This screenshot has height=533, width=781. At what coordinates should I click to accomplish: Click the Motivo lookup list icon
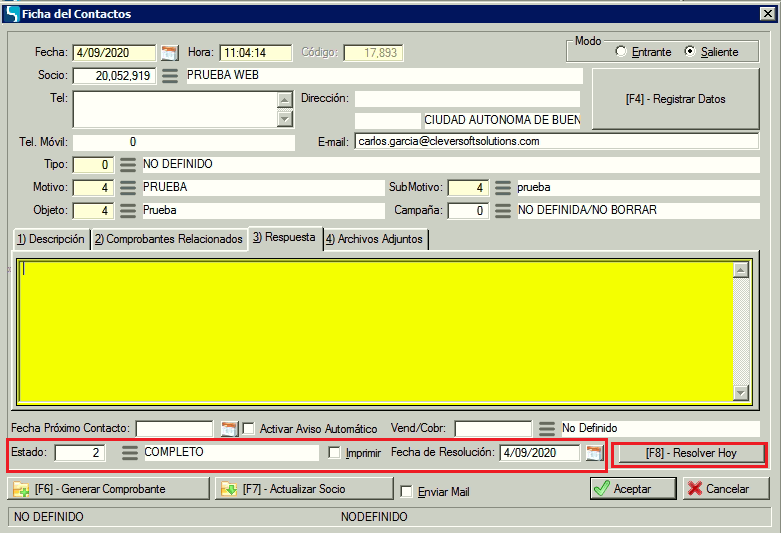128,188
